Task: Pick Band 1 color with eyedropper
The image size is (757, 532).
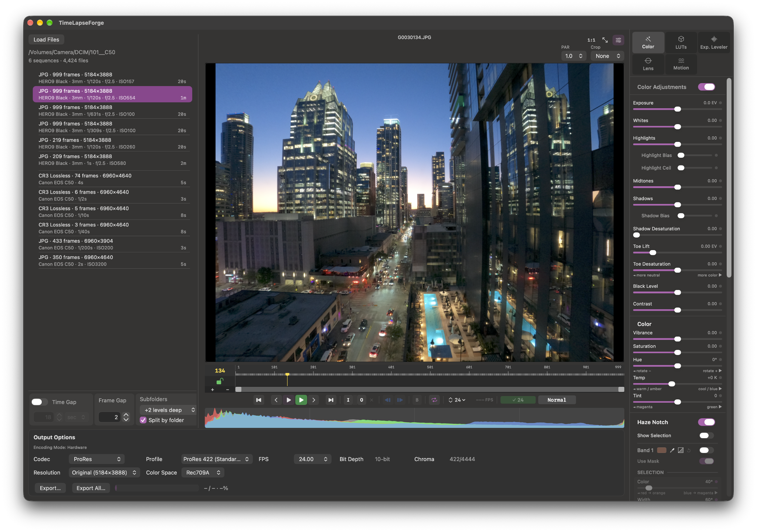Action: (672, 450)
